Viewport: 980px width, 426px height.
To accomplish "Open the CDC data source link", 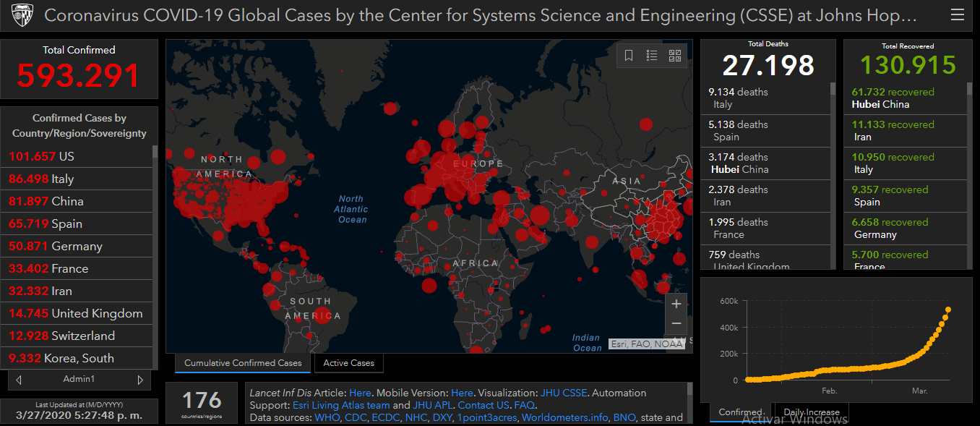I will (357, 418).
